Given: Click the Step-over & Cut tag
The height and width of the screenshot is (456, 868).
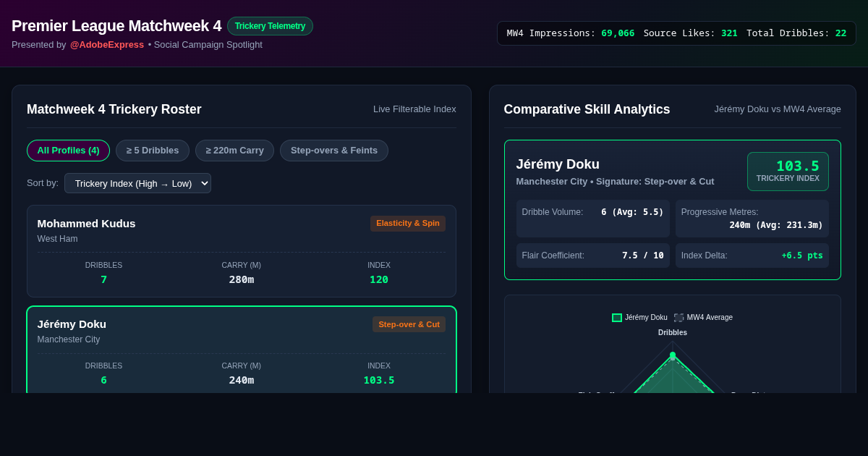Looking at the screenshot, I should 409,324.
